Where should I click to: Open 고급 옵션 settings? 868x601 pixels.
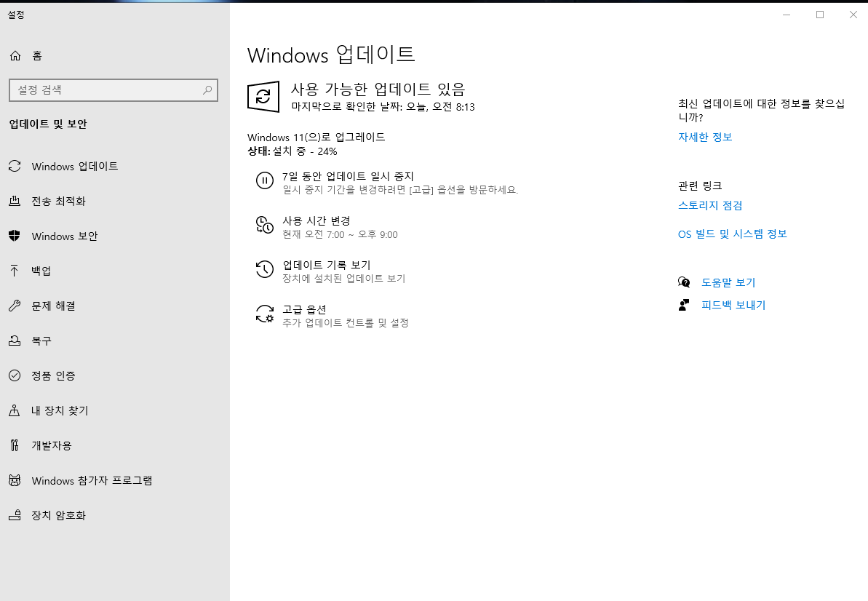point(304,309)
